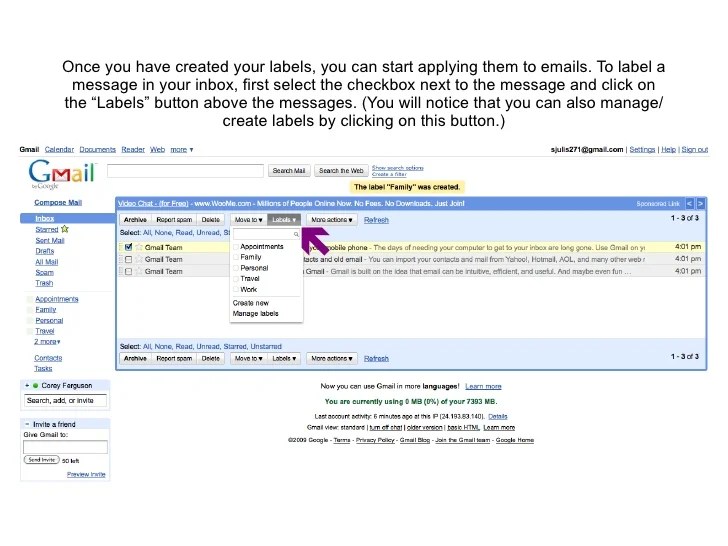Check the third Gmail Team message checkbox
This screenshot has width=728, height=546.
[129, 272]
